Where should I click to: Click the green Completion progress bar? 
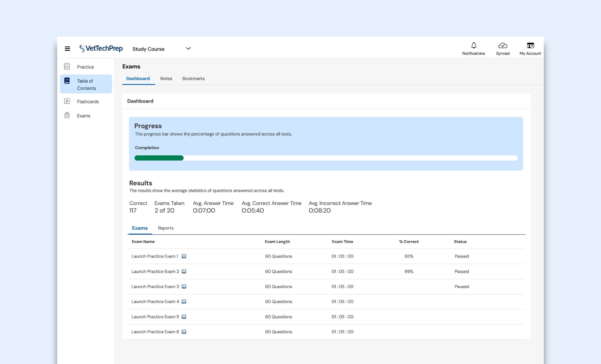click(x=159, y=158)
